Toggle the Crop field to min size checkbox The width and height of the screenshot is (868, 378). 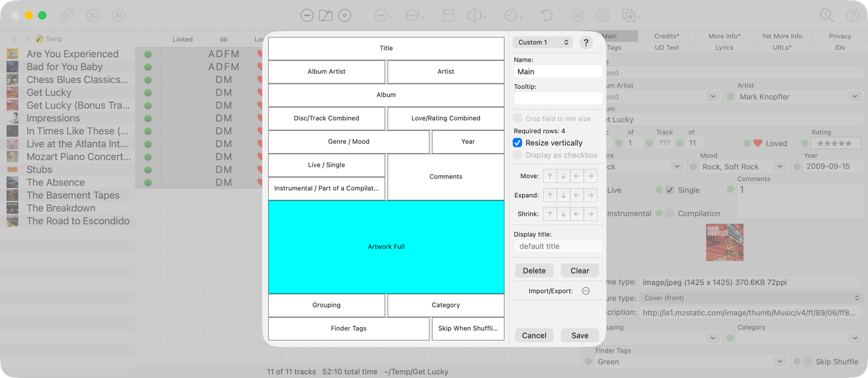point(517,118)
